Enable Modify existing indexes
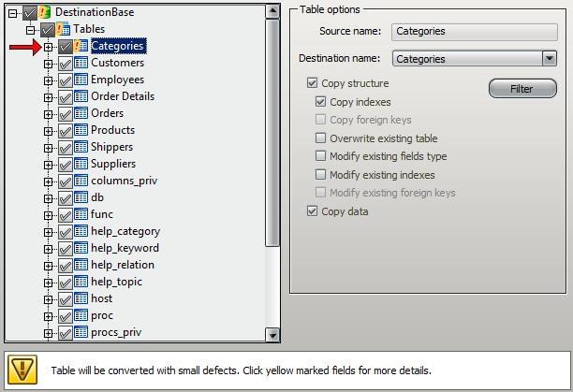The image size is (573, 392). 320,174
